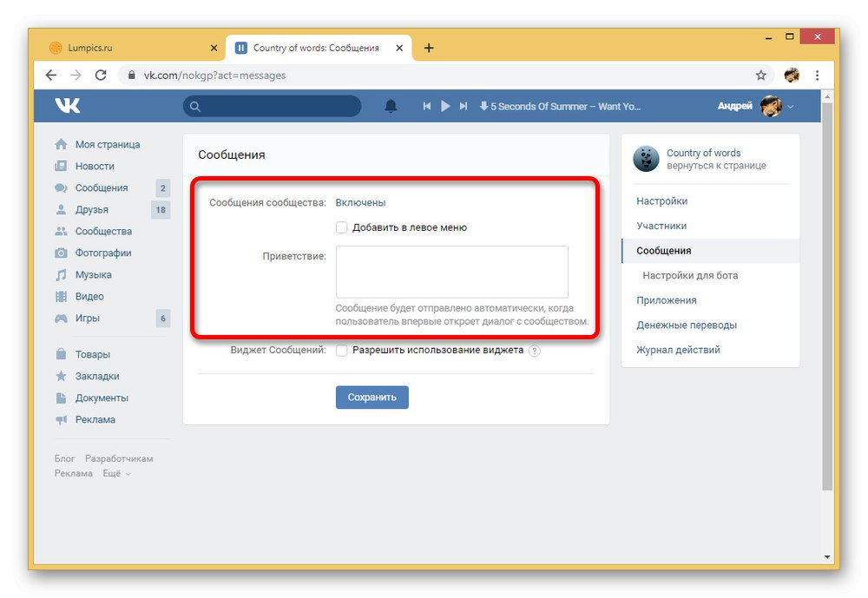The width and height of the screenshot is (868, 598).
Task: Open Блог footer link
Action: [64, 458]
